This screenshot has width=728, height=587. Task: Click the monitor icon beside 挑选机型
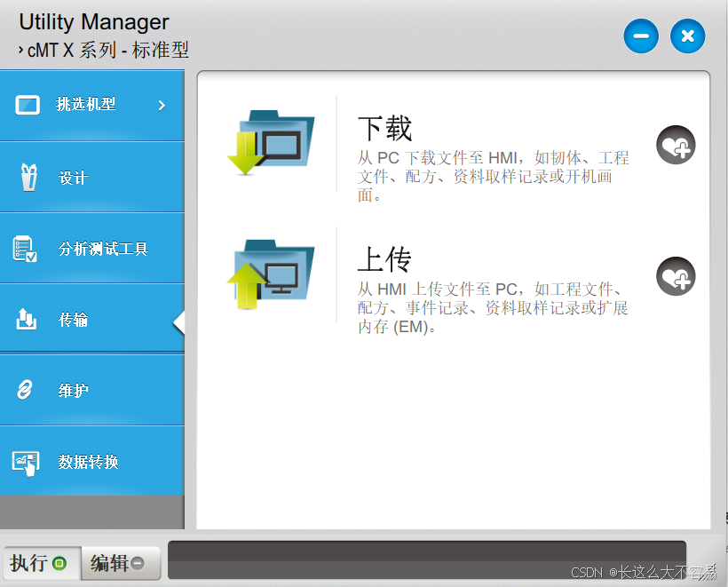28,105
